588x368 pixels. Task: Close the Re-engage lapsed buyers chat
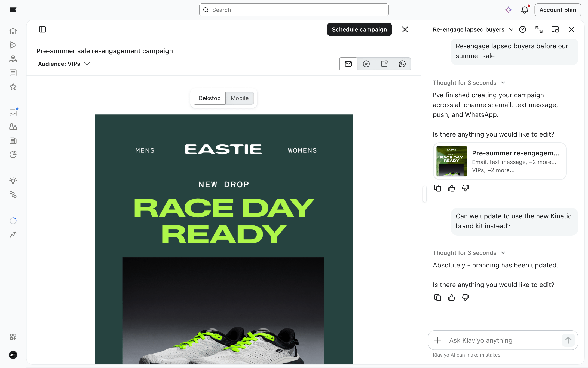572,29
